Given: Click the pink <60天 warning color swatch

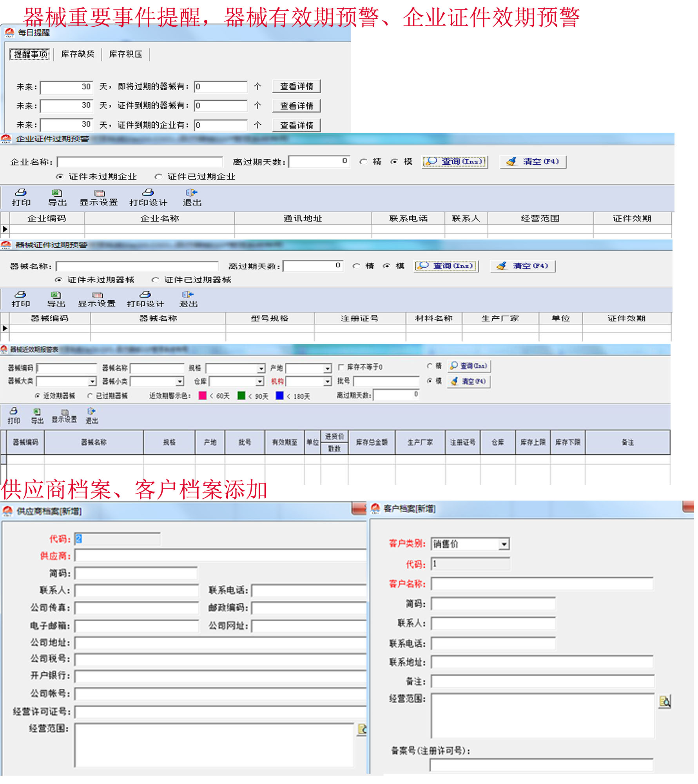Looking at the screenshot, I should pyautogui.click(x=203, y=396).
